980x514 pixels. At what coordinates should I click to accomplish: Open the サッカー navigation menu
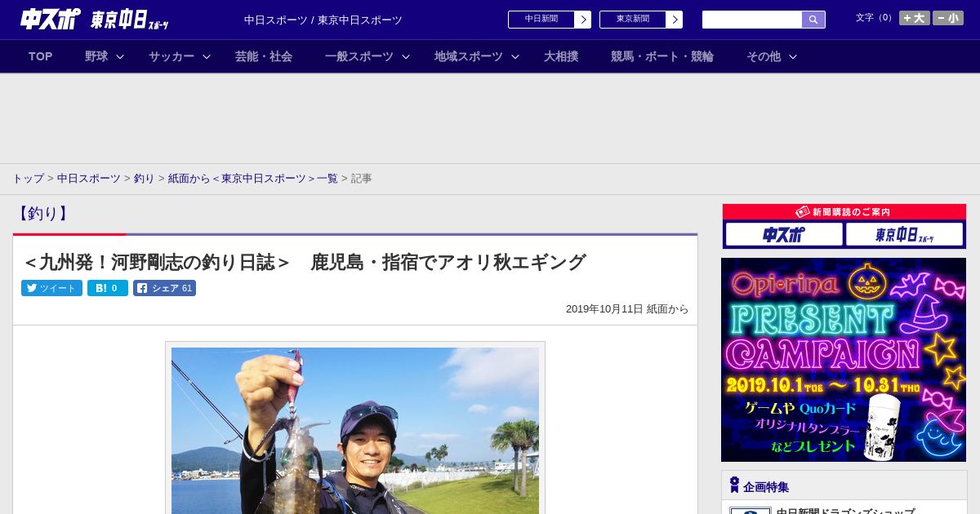tap(171, 56)
